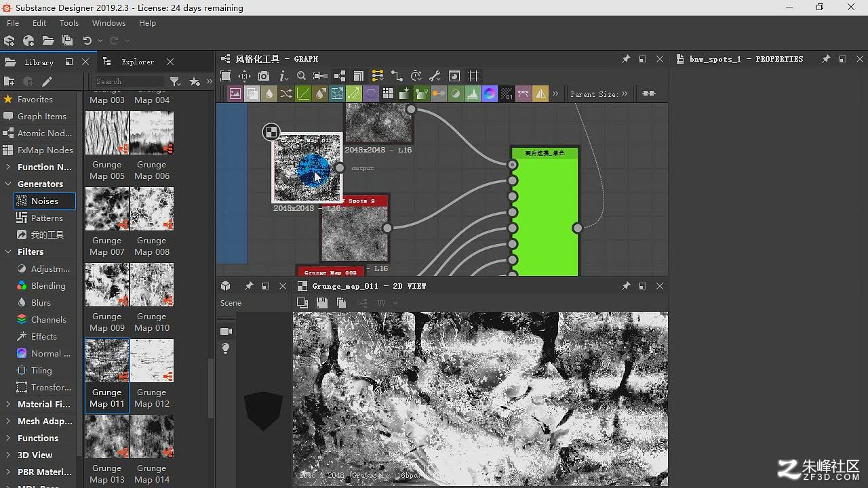The width and height of the screenshot is (868, 488).
Task: Select the green output node in graph
Action: pyautogui.click(x=545, y=211)
